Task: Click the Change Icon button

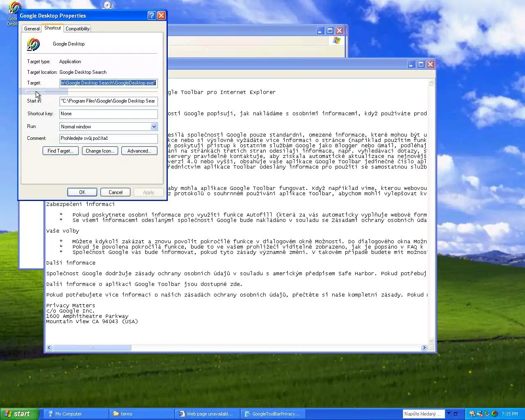Action: tap(100, 151)
